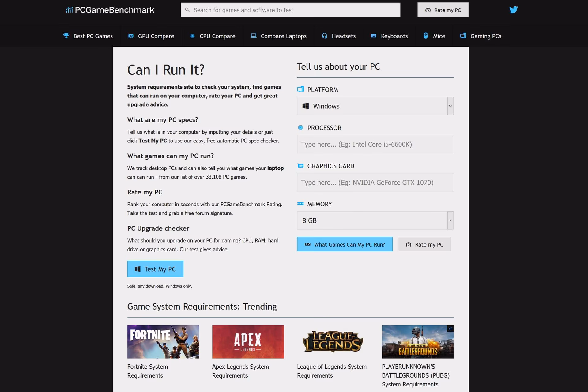Screen dimensions: 588x392
Task: Click What Games Can My PC Run button
Action: click(x=345, y=244)
